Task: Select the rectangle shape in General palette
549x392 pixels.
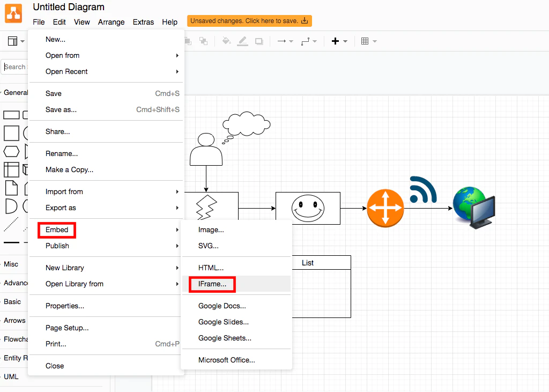Action: tap(11, 115)
